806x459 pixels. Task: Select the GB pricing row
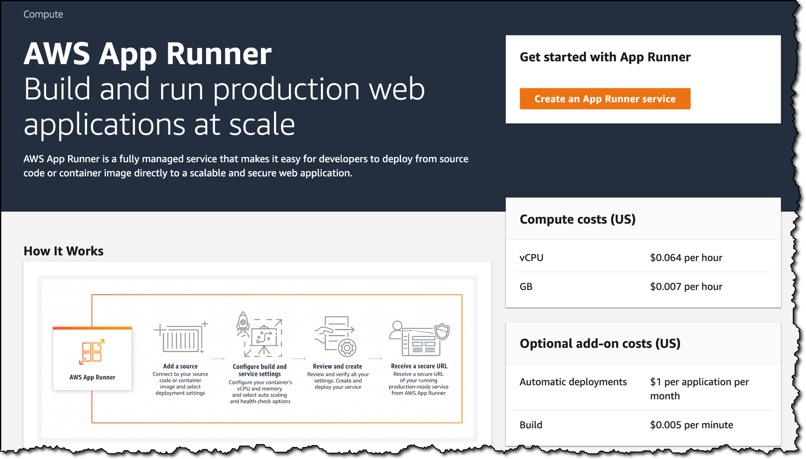643,286
